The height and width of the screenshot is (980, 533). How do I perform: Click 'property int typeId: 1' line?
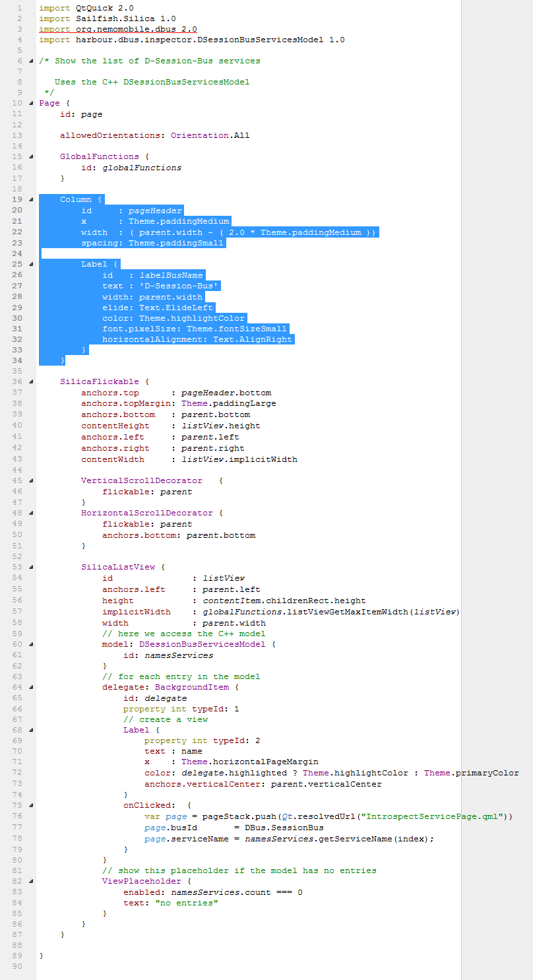tap(181, 709)
